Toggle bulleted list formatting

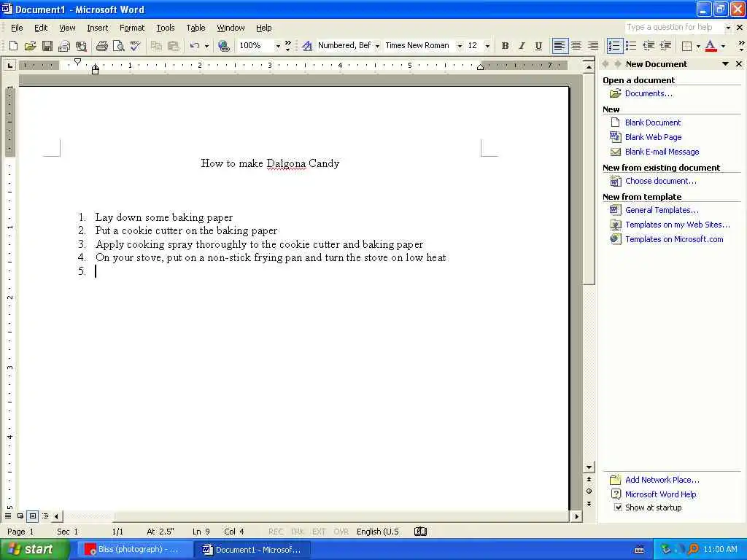pos(631,46)
